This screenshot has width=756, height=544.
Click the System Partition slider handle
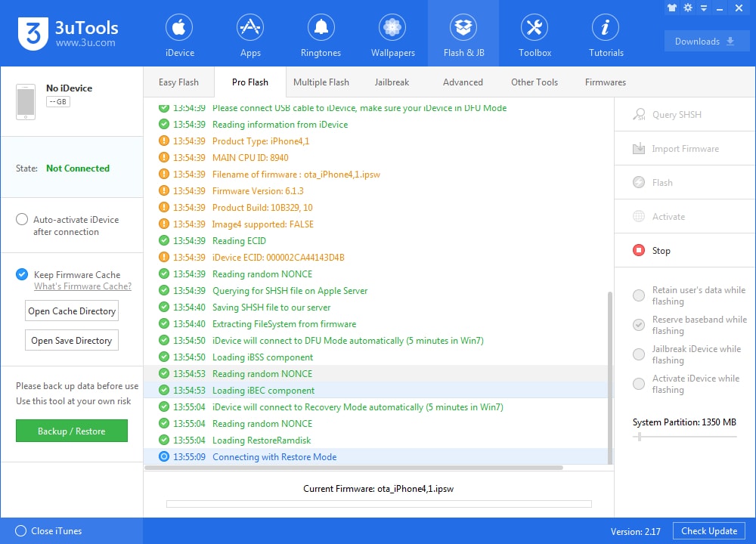(x=640, y=437)
